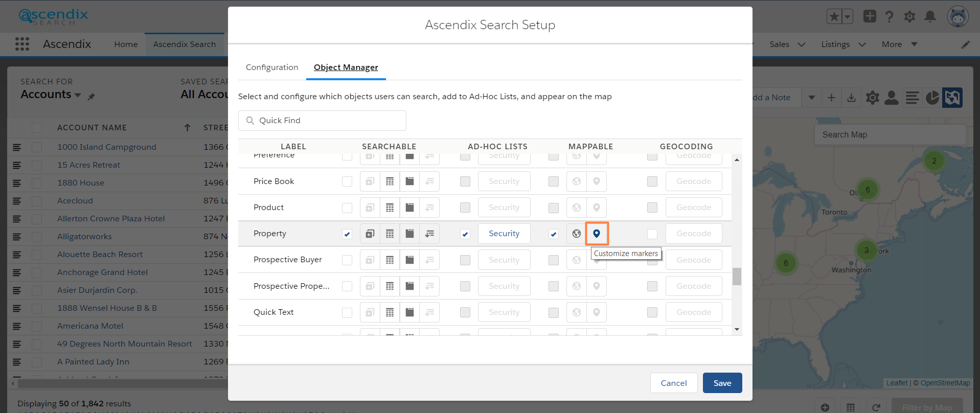Open row actions menu for Acecloud

click(17, 201)
